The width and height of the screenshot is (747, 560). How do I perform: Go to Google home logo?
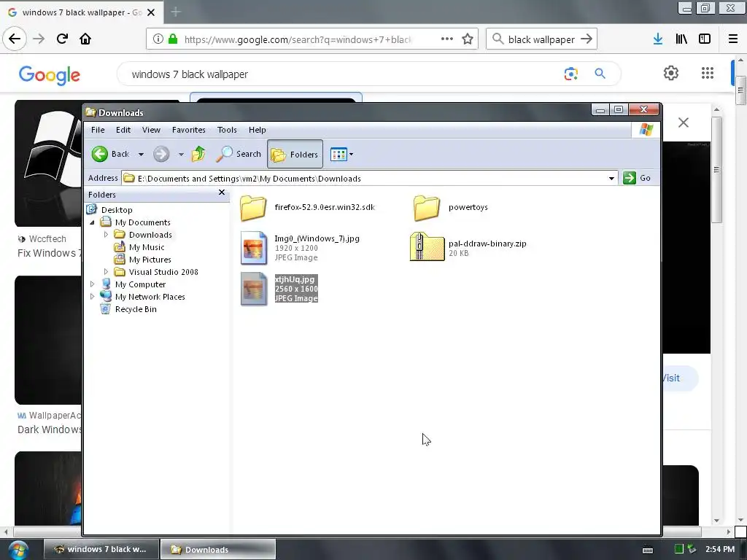[50, 75]
